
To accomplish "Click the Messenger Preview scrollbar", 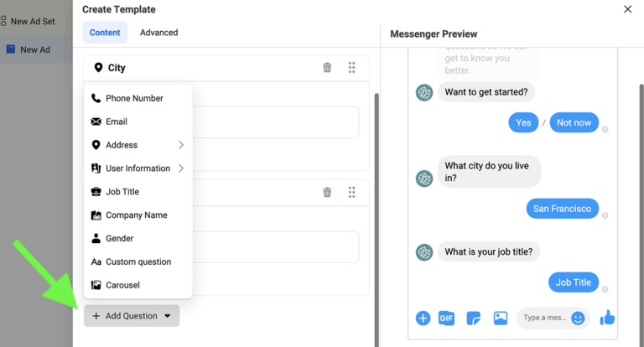I will point(641,214).
